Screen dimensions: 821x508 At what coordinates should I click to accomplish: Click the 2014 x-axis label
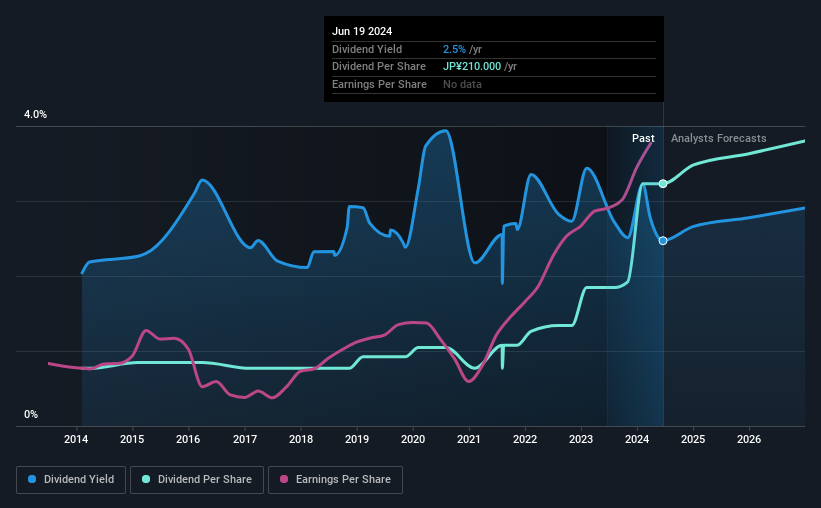click(76, 439)
